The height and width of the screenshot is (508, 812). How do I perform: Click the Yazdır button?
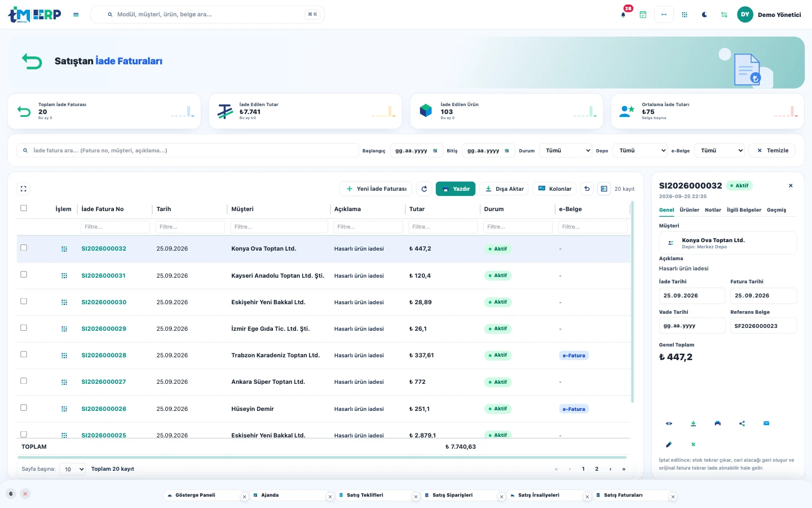click(456, 189)
